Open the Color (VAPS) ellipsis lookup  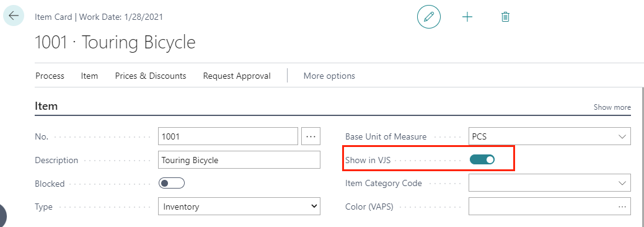tap(622, 207)
